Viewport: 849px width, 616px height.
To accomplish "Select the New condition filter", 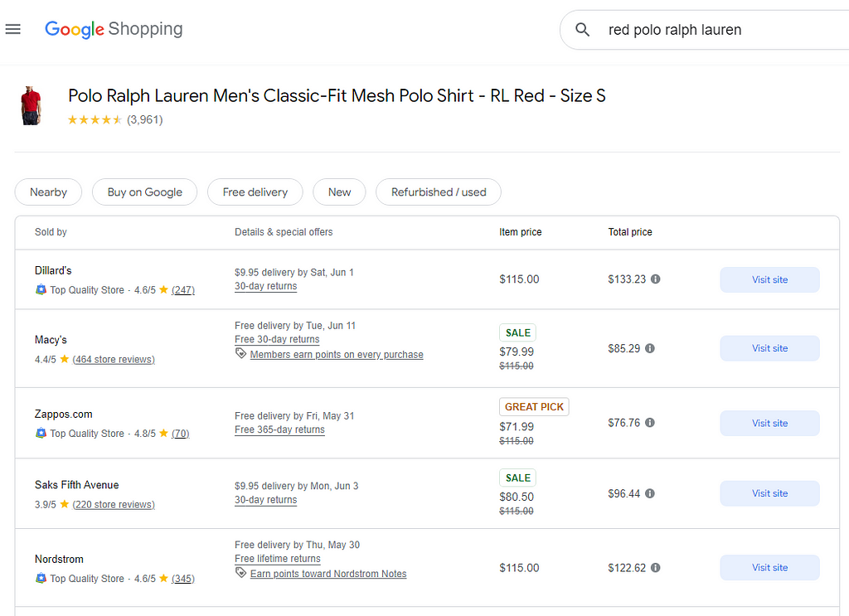I will [x=339, y=192].
